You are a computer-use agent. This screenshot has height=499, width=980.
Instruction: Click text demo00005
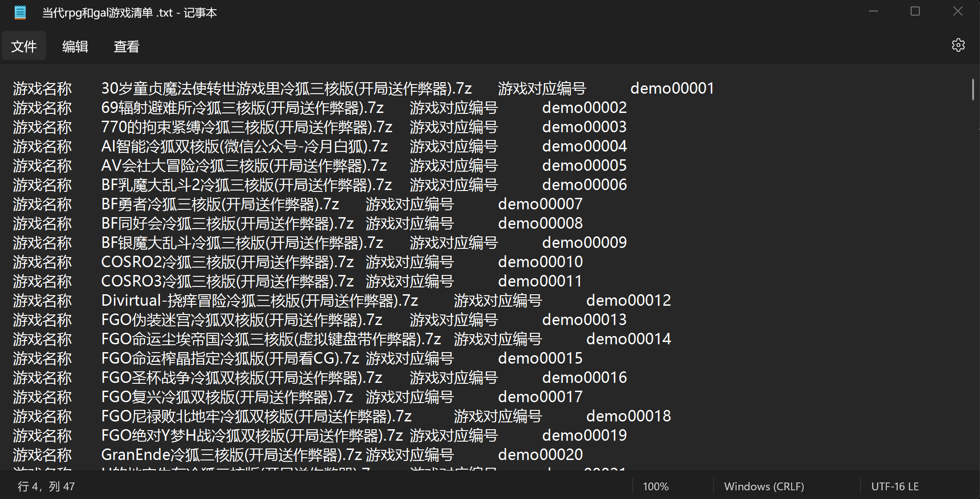click(584, 165)
